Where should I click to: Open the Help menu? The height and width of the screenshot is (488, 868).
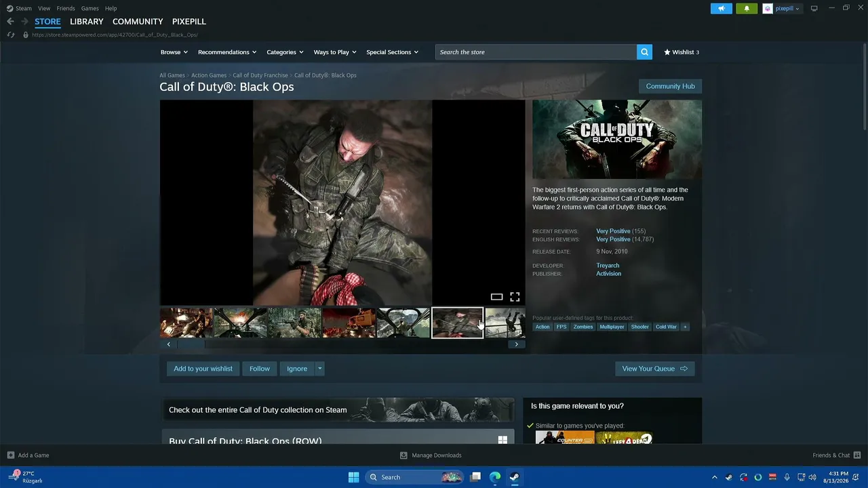111,8
